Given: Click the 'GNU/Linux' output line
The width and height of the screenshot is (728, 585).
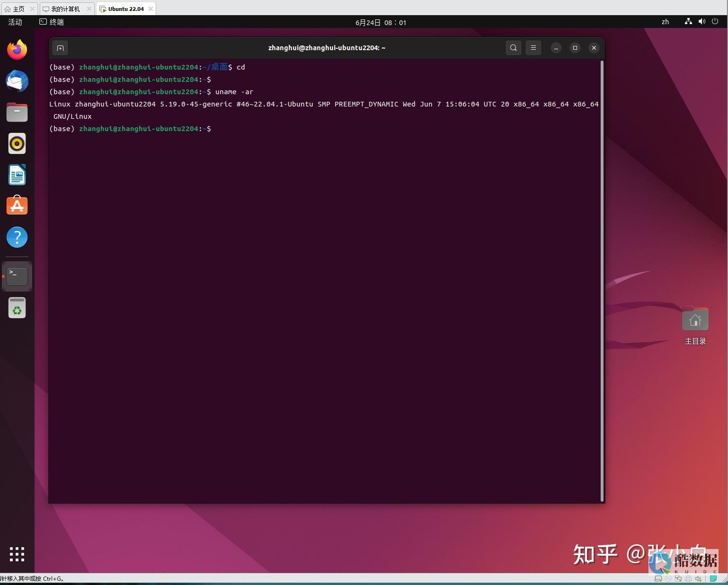Looking at the screenshot, I should pos(72,116).
